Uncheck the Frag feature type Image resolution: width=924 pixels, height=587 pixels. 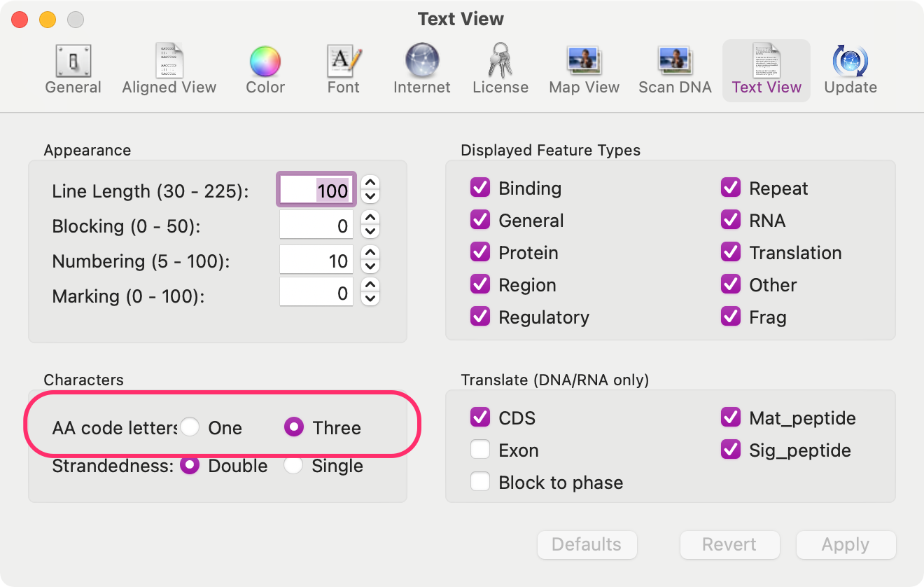pyautogui.click(x=731, y=317)
